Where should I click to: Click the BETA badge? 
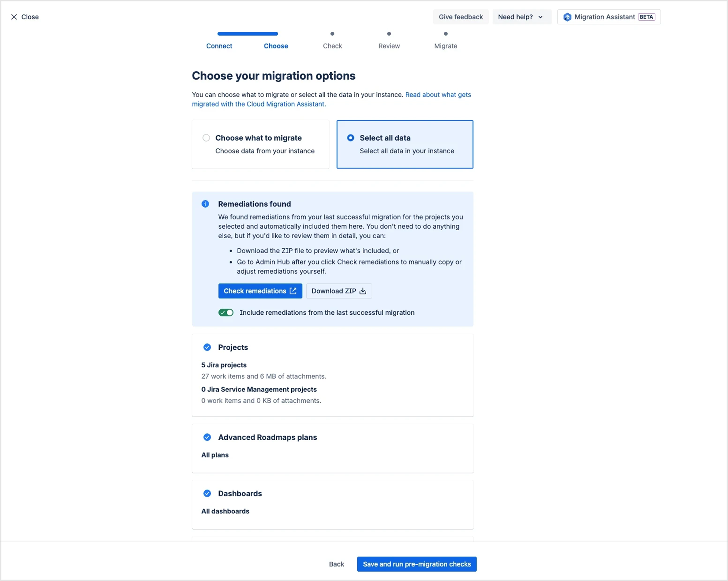647,17
